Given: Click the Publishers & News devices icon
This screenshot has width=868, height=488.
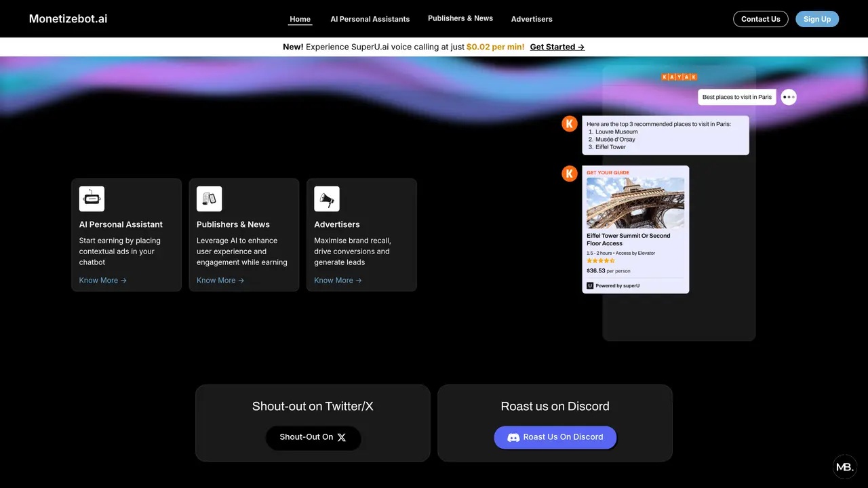Looking at the screenshot, I should 209,199.
